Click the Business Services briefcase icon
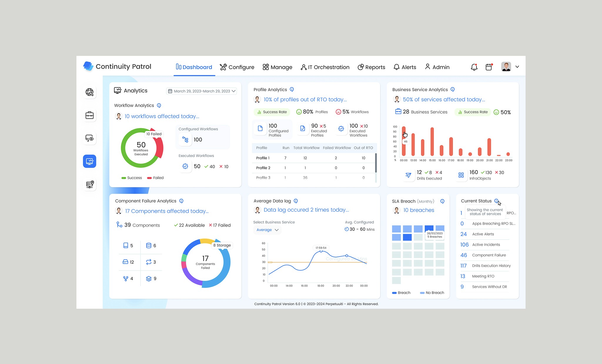The image size is (602, 364). (398, 111)
